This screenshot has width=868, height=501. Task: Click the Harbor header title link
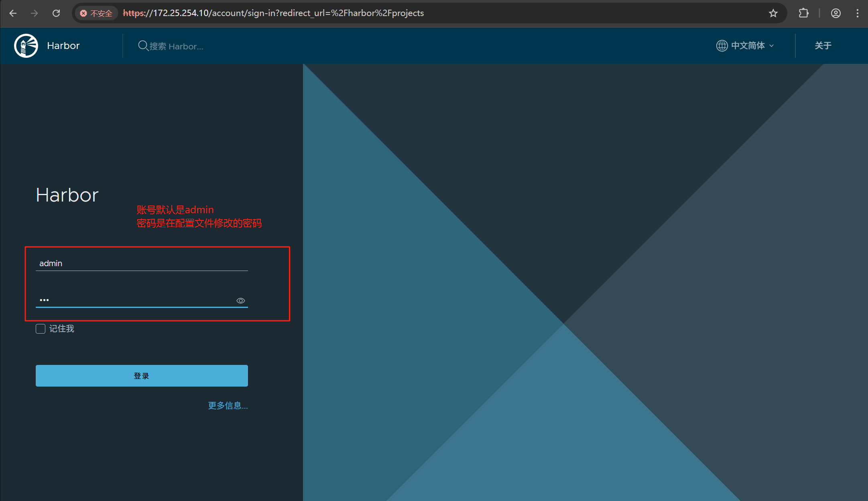[63, 46]
